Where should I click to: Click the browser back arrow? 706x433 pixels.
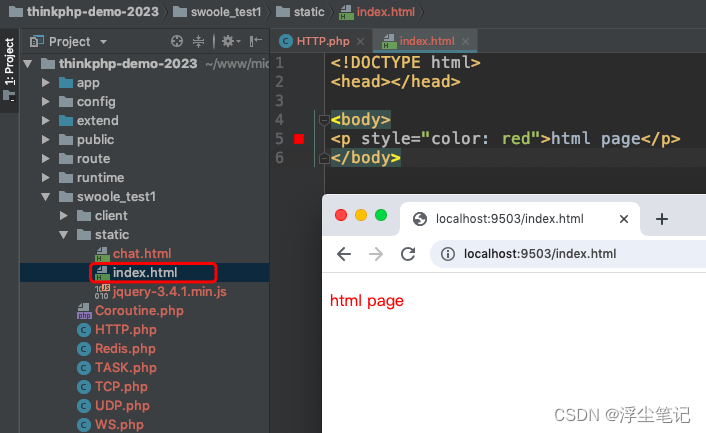tap(344, 254)
